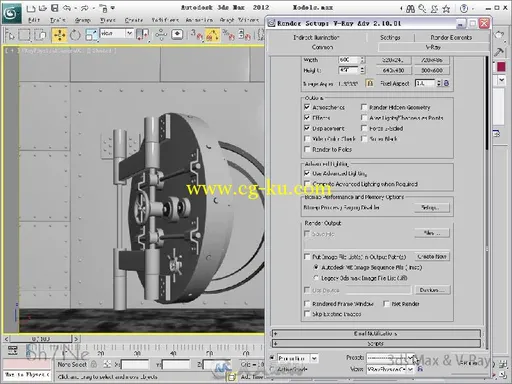The image size is (512, 384).
Task: Toggle the 3D Snaps icon
Action: [197, 35]
